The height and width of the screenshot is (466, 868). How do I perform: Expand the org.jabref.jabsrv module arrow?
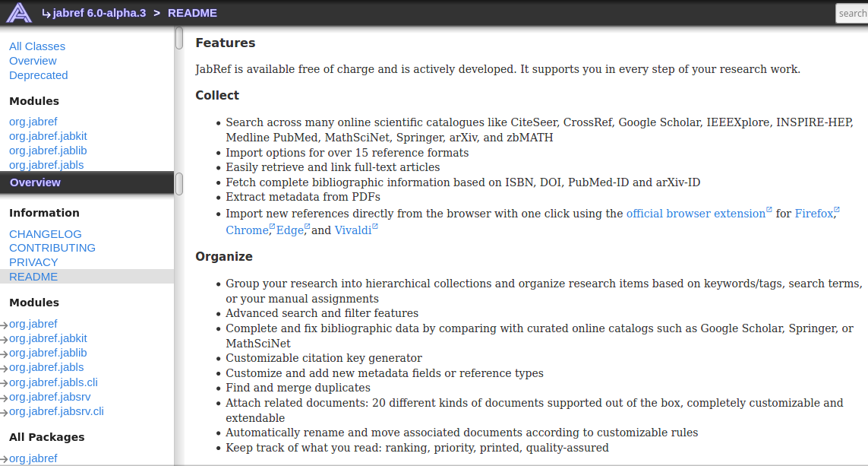[5, 398]
